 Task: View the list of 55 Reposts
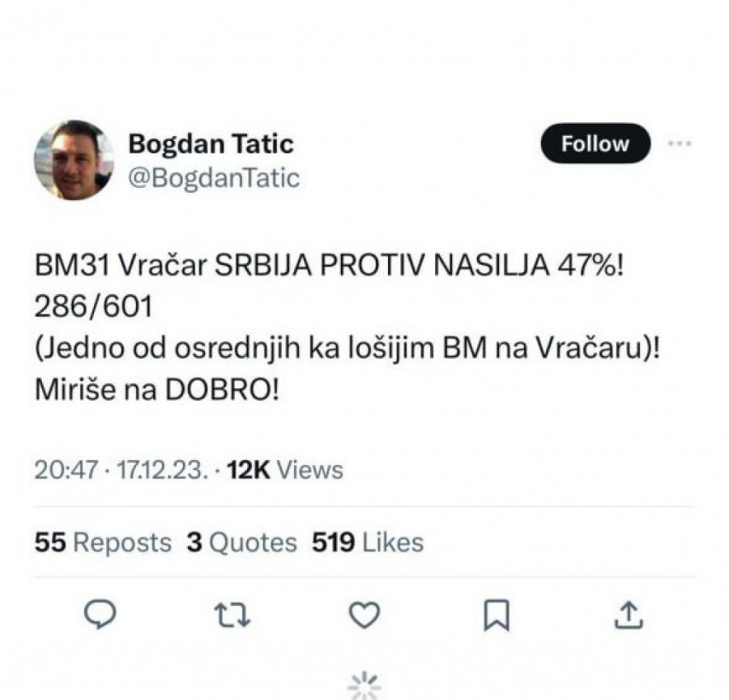pos(103,542)
